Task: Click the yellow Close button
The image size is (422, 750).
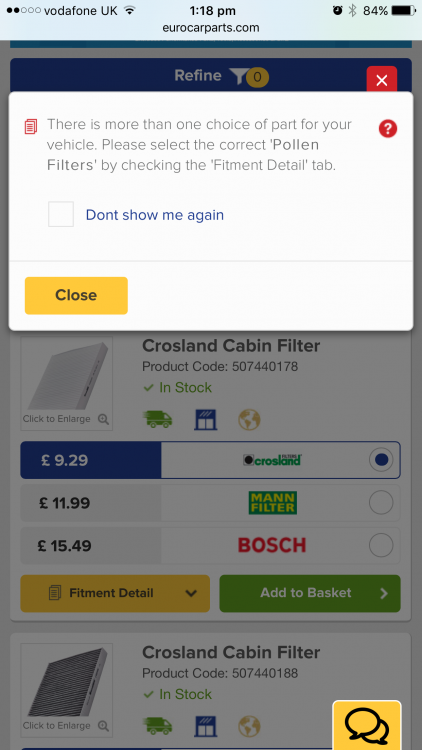Action: [76, 295]
